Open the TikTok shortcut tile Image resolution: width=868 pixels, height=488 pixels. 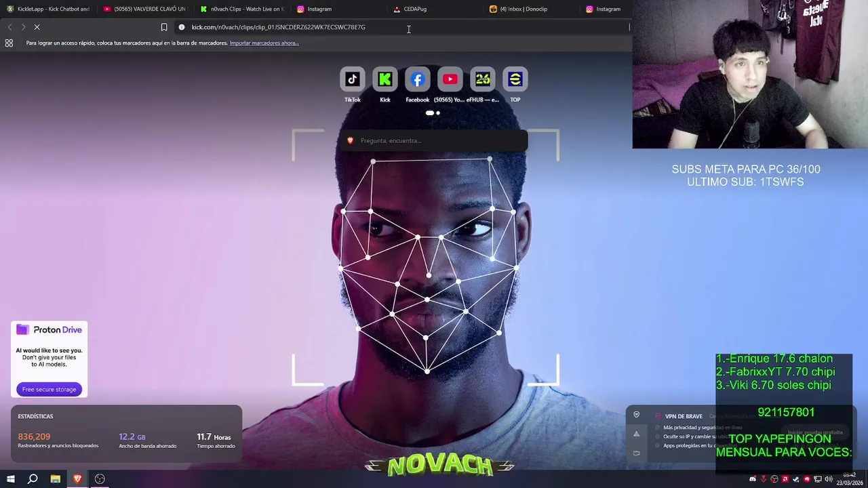click(352, 79)
